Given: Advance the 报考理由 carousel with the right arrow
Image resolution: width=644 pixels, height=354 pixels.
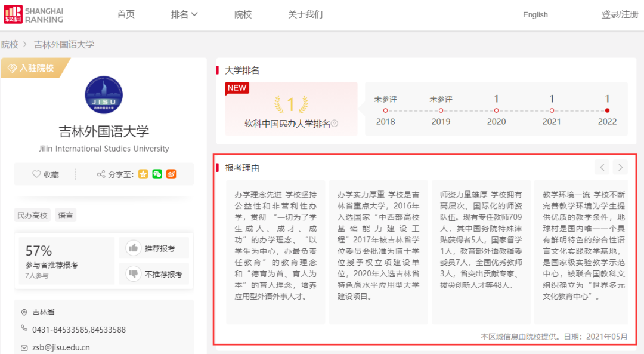Looking at the screenshot, I should (620, 168).
